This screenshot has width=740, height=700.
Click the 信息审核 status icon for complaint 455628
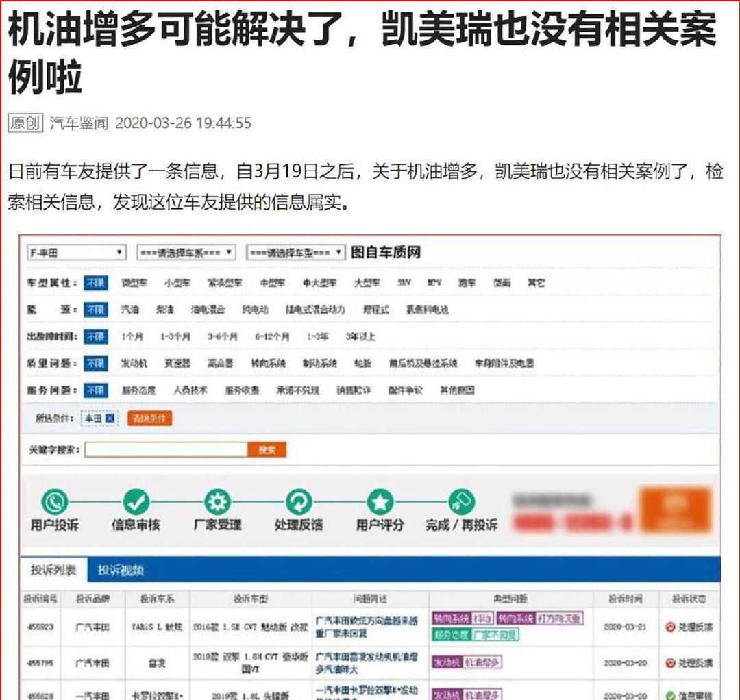[x=670, y=695]
